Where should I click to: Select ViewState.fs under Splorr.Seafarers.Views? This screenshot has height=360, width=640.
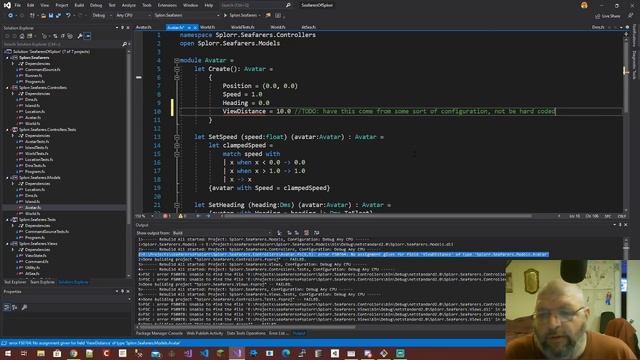[x=36, y=256]
